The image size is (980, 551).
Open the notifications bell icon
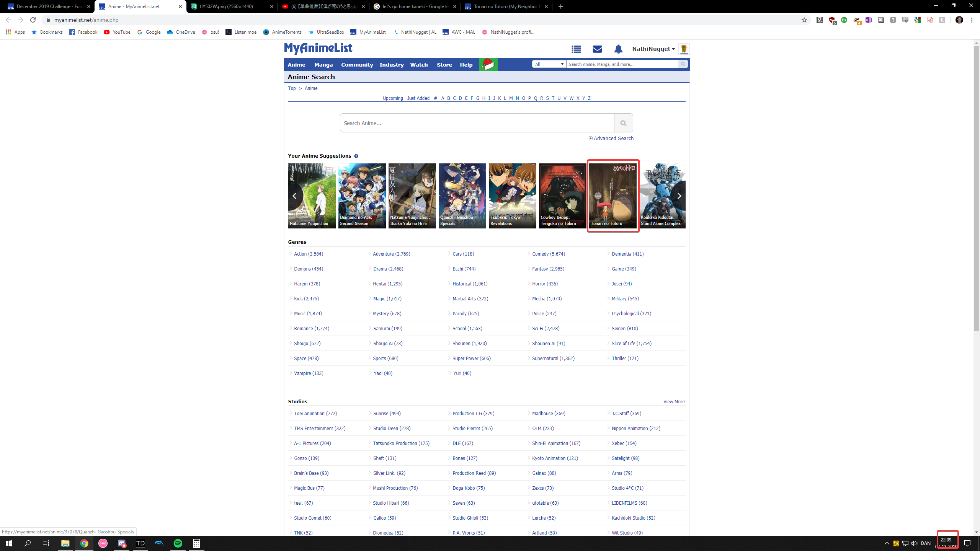tap(618, 49)
